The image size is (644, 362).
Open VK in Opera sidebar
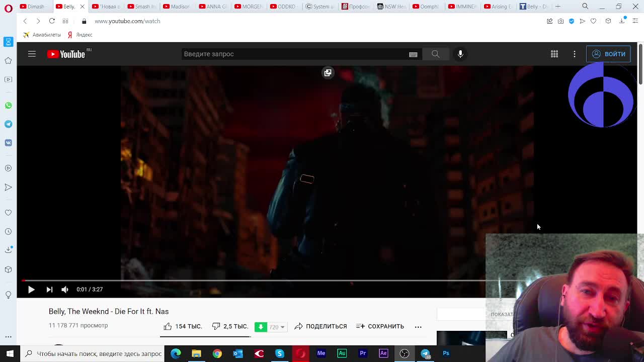8,143
